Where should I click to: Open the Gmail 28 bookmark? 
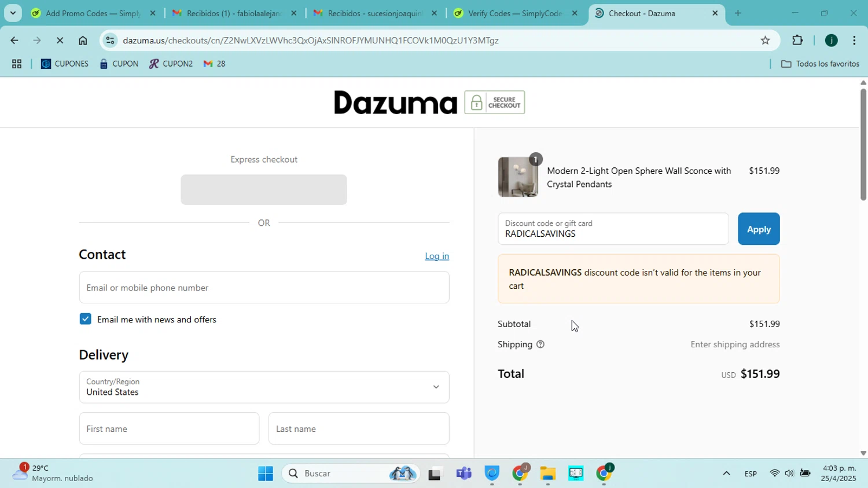pos(215,64)
